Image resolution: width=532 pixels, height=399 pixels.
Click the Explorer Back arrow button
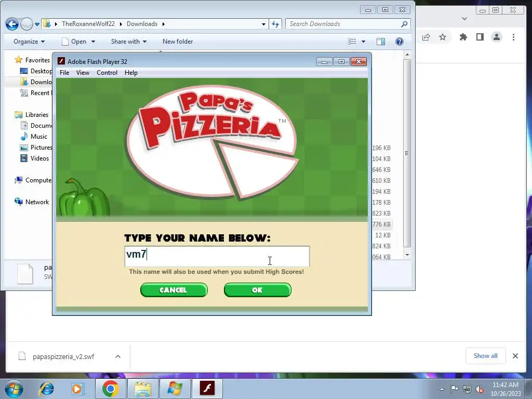click(12, 24)
